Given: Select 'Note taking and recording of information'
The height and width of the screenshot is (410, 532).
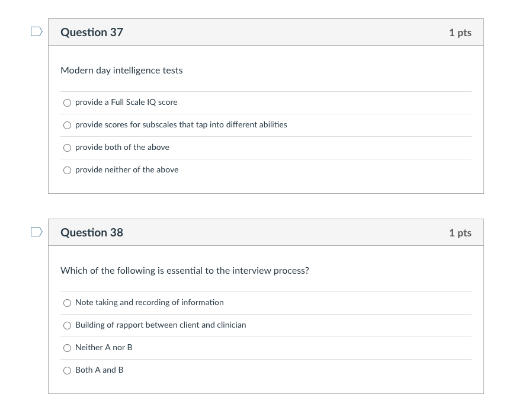Looking at the screenshot, I should pyautogui.click(x=67, y=303).
